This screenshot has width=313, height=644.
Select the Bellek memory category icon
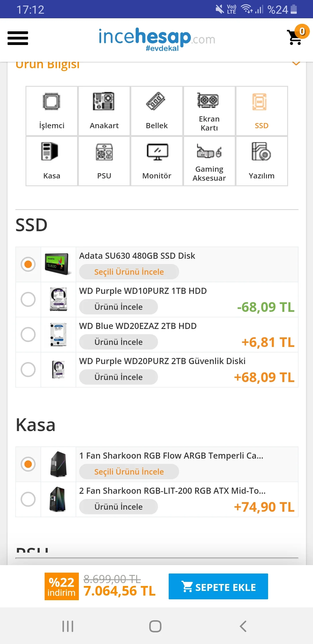[x=156, y=111]
